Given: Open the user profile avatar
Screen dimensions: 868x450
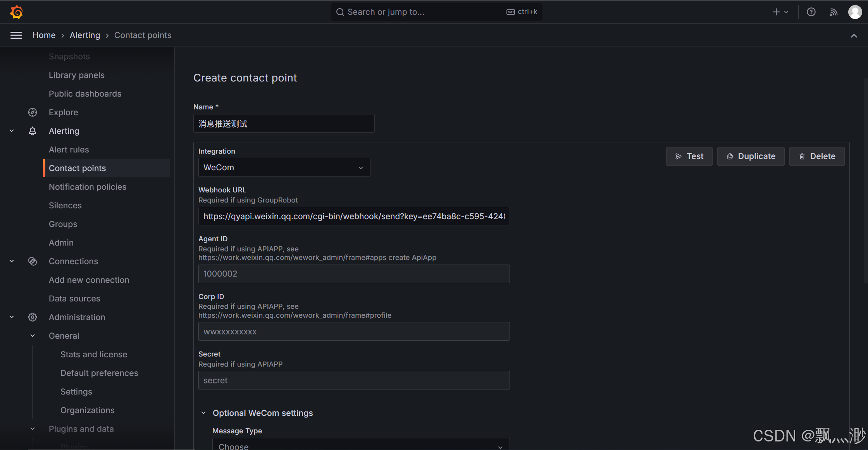Looking at the screenshot, I should point(855,12).
